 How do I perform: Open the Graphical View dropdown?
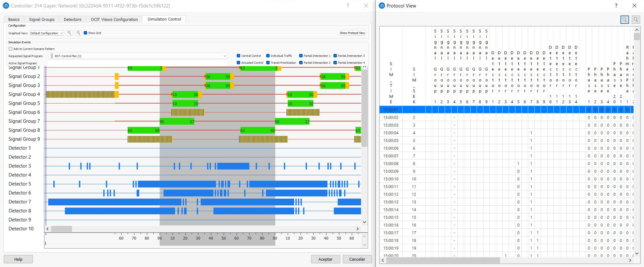pos(47,33)
